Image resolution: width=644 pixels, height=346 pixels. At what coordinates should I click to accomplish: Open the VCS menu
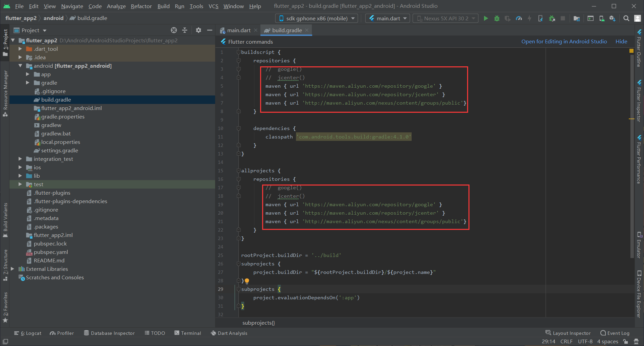coord(213,6)
